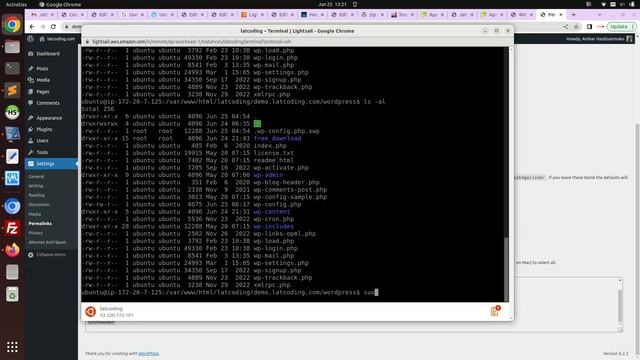Click the WordPress logo in admin bar
640x360 pixels.
pos(31,39)
